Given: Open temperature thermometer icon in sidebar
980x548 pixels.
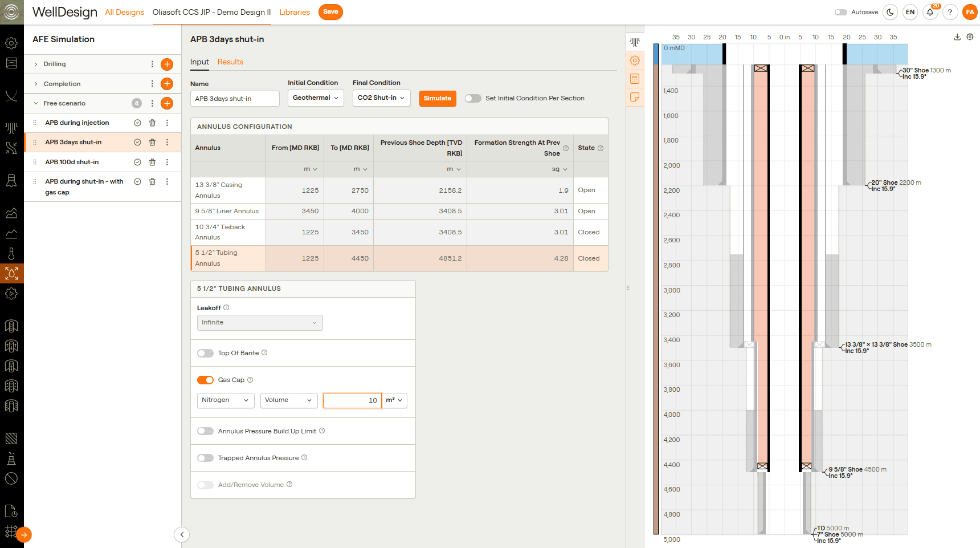Looking at the screenshot, I should [x=11, y=253].
